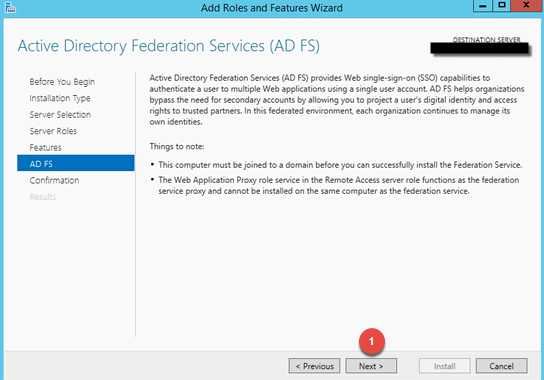Click the greyed-out Results step
This screenshot has width=544, height=380.
[x=42, y=197]
